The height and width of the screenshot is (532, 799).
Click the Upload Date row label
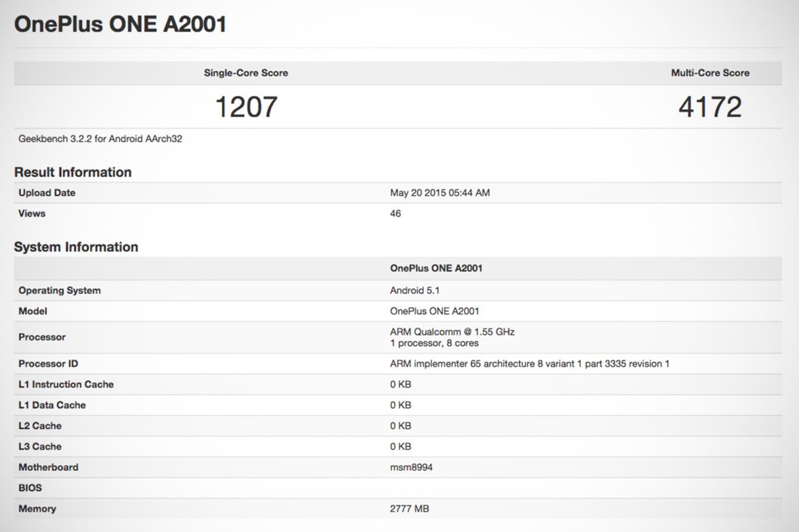coord(47,193)
